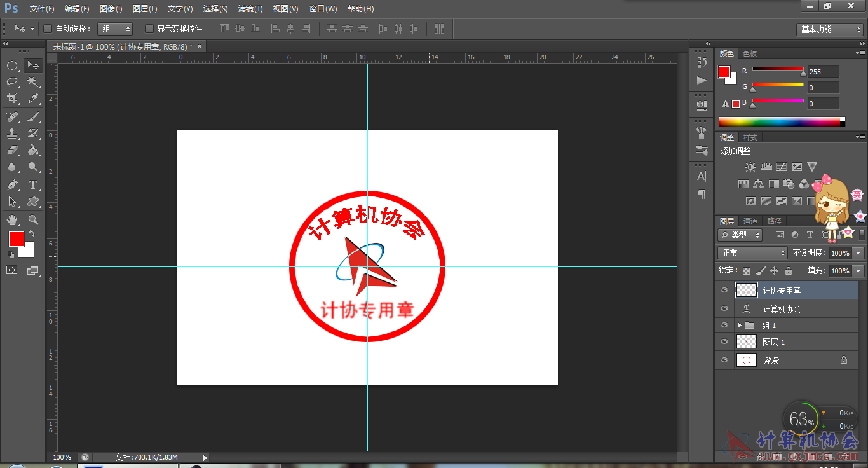Select the Spot Healing Brush tool

(x=12, y=117)
